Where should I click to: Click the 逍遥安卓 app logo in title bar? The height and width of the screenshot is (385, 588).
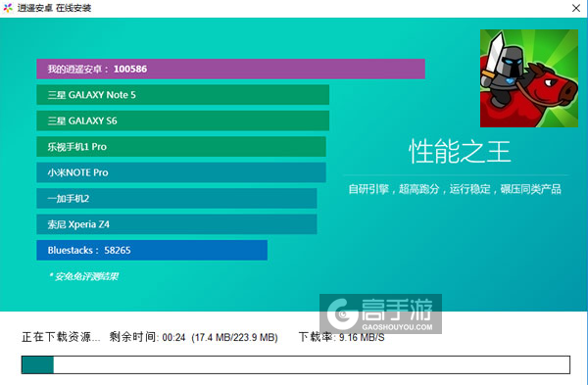(x=8, y=8)
